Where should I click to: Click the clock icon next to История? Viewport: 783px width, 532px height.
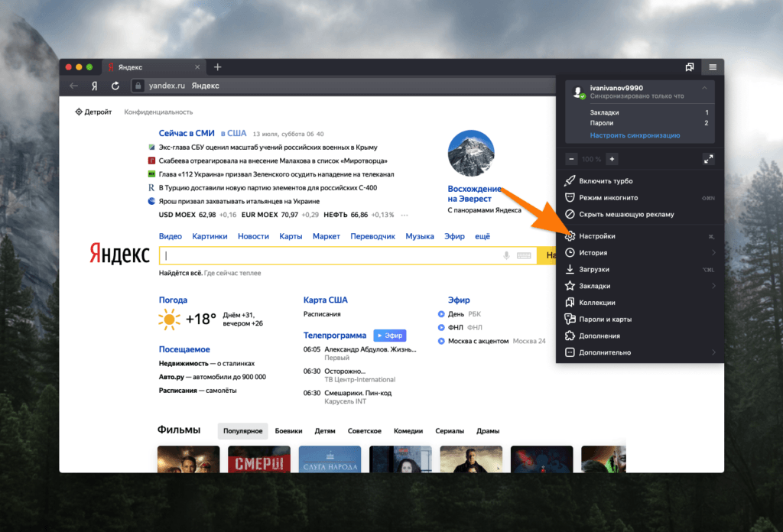click(x=570, y=252)
